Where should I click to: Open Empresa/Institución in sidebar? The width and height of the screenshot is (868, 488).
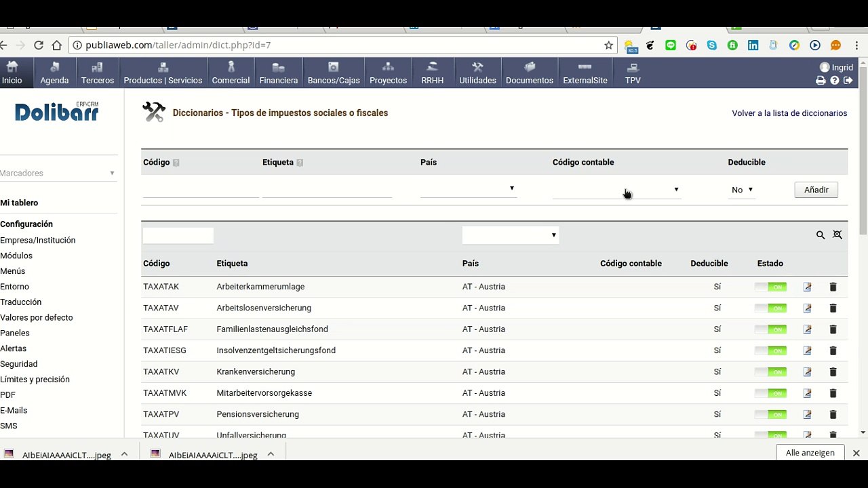tap(38, 240)
